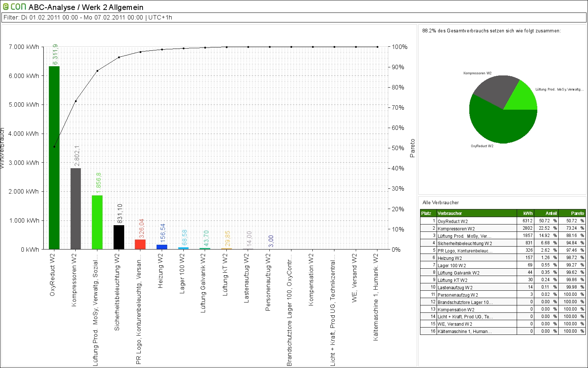Sort table by Platz column header

coord(428,213)
